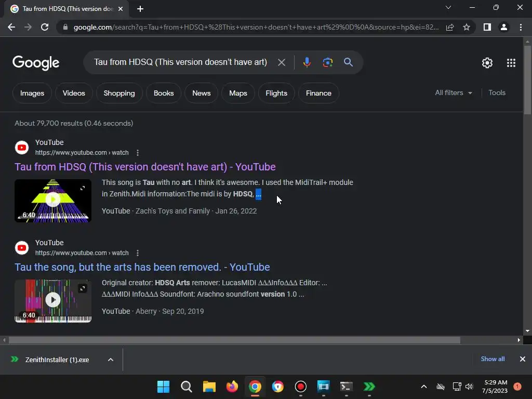Open Chrome's three-dot menu

[521, 27]
